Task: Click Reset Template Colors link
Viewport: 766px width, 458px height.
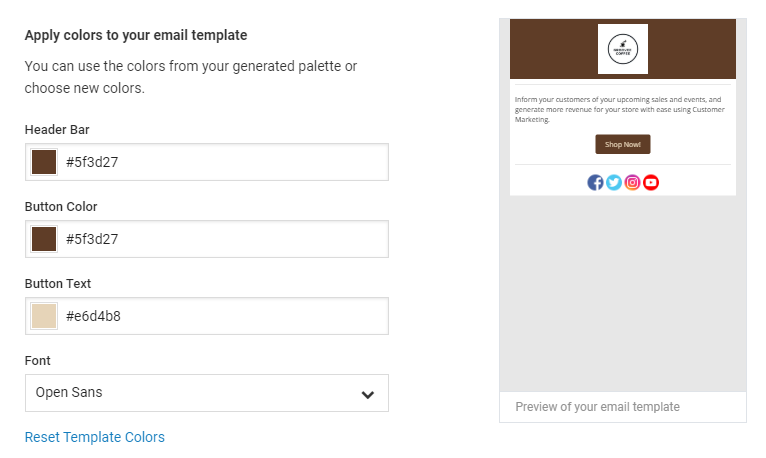Action: pos(95,437)
